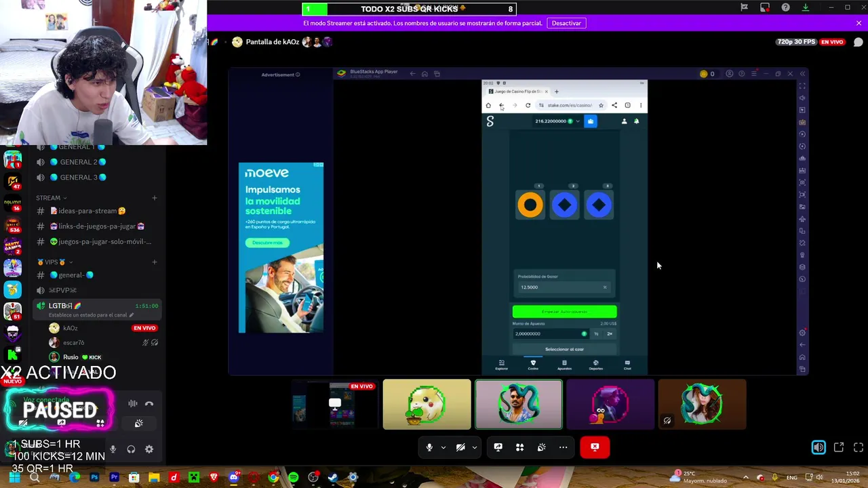Viewport: 868px width, 488px height.
Task: Click Descubre más on Moeve ad
Action: [268, 243]
